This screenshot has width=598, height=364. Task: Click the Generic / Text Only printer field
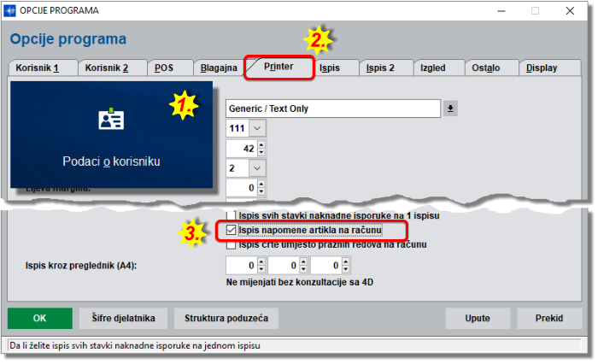point(333,109)
